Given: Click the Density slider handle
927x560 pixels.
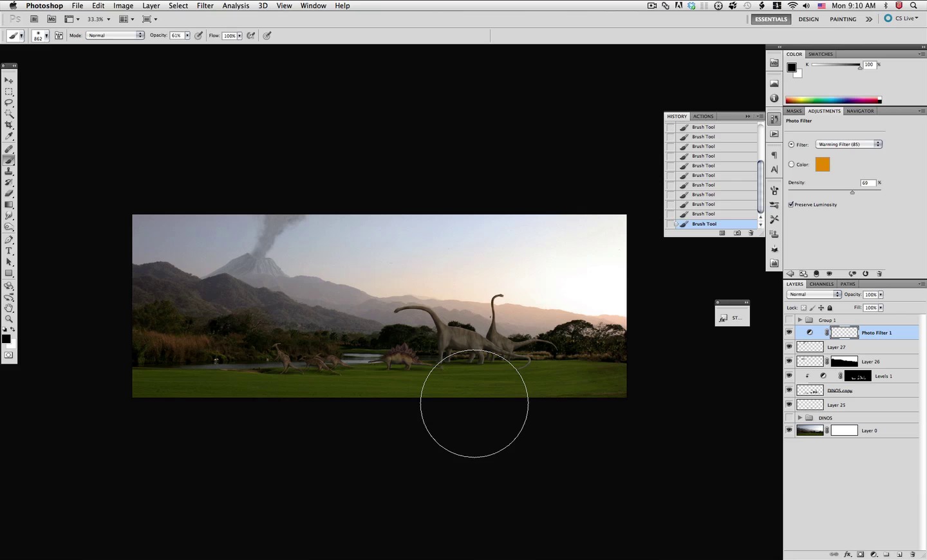Looking at the screenshot, I should click(852, 192).
